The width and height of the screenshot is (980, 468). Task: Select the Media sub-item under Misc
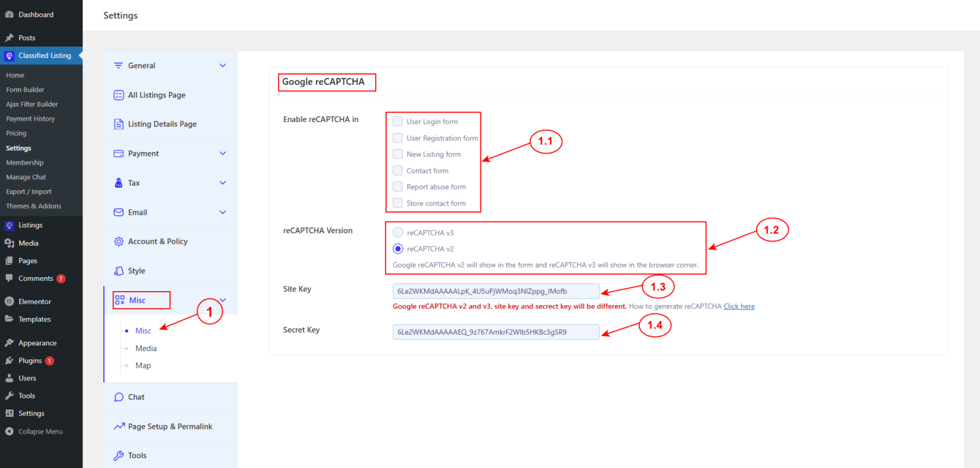pos(146,349)
